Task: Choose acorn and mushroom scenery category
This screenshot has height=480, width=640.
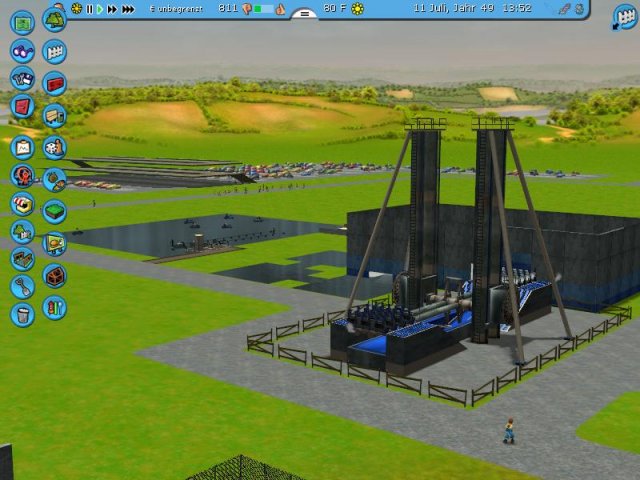Action: (54, 180)
